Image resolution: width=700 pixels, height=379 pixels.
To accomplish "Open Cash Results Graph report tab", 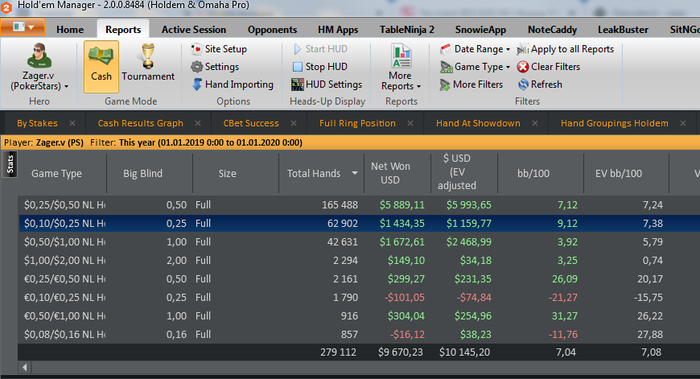I will (x=140, y=123).
